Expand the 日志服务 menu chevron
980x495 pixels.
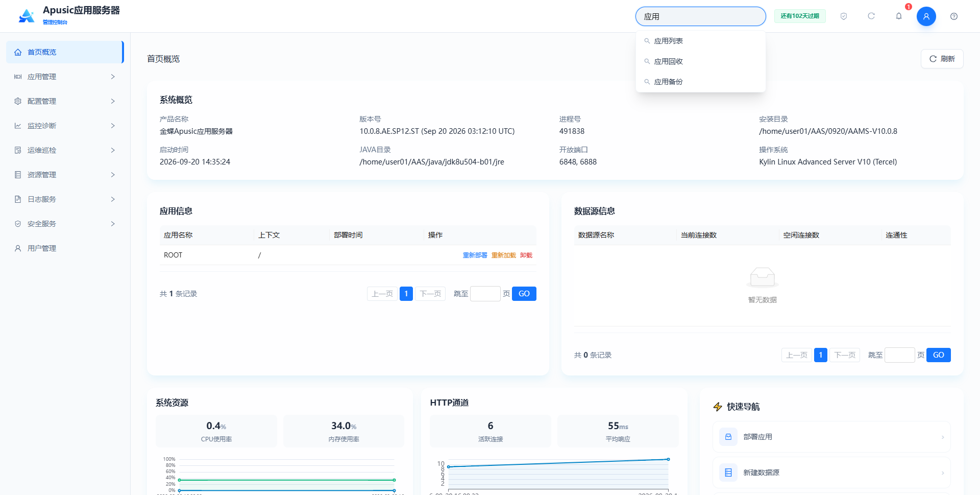pos(113,199)
